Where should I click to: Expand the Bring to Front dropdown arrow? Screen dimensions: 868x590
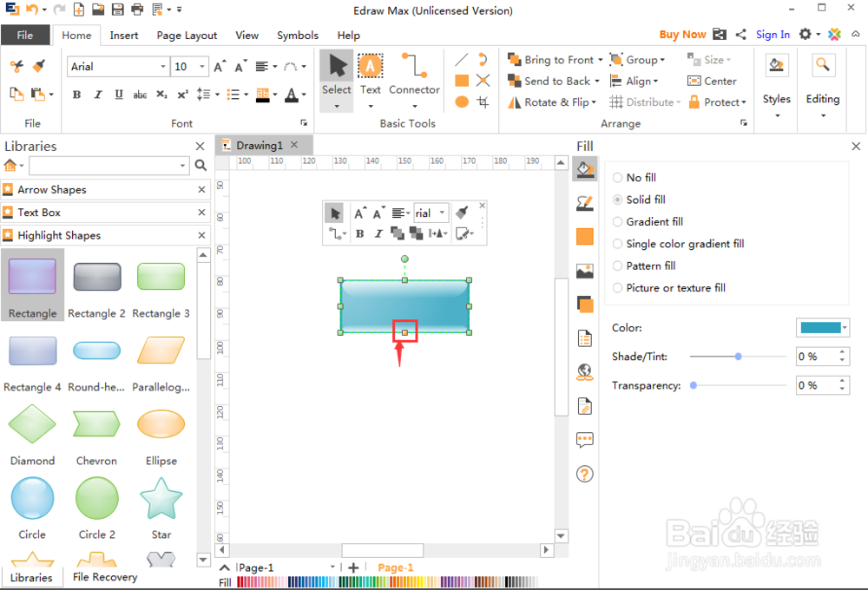(601, 60)
